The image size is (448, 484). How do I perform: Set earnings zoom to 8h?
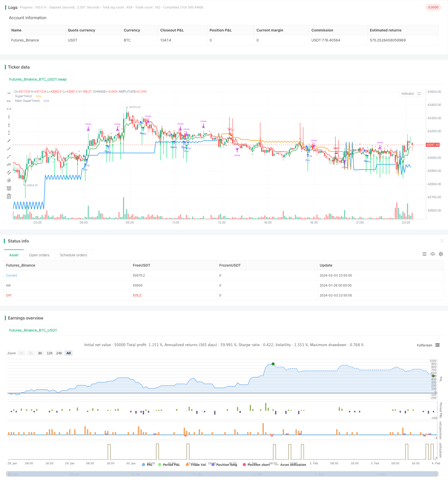coord(40,353)
